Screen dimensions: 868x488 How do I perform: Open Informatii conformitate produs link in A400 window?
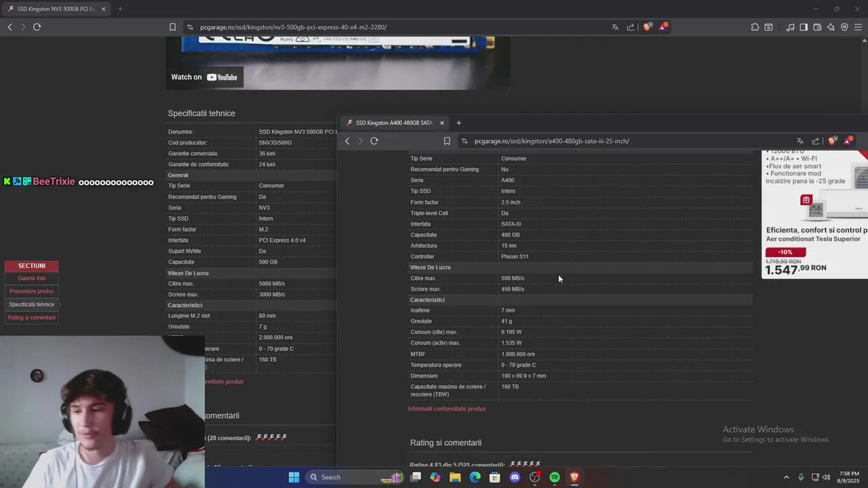[447, 409]
